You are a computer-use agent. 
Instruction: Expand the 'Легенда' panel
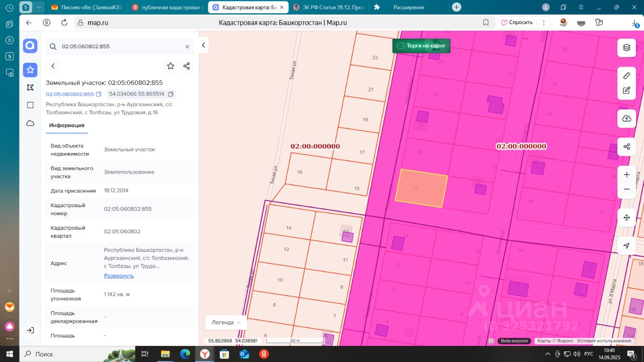[x=226, y=322]
